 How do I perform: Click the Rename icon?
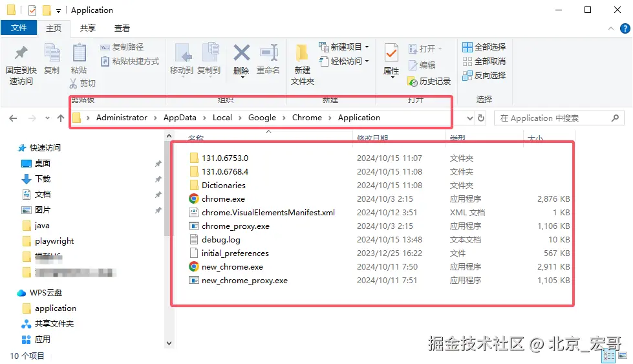(269, 53)
